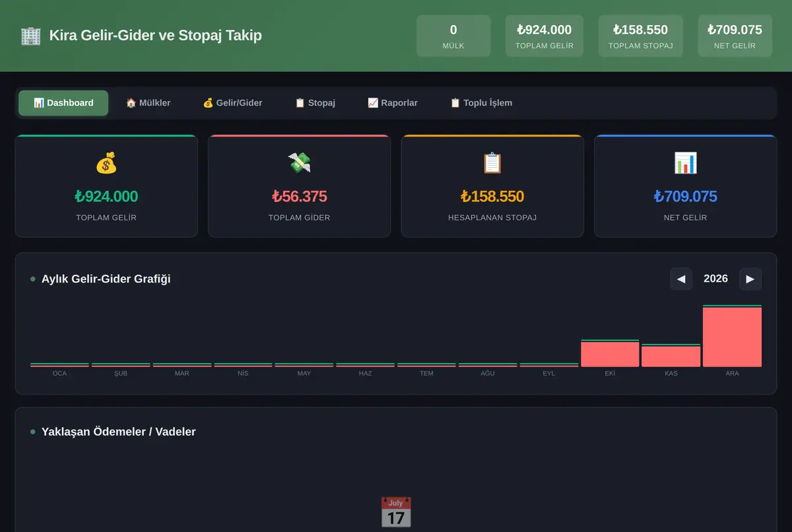The image size is (792, 532).
Task: Click the Aralık (ARA) bar in chart
Action: pyautogui.click(x=732, y=336)
